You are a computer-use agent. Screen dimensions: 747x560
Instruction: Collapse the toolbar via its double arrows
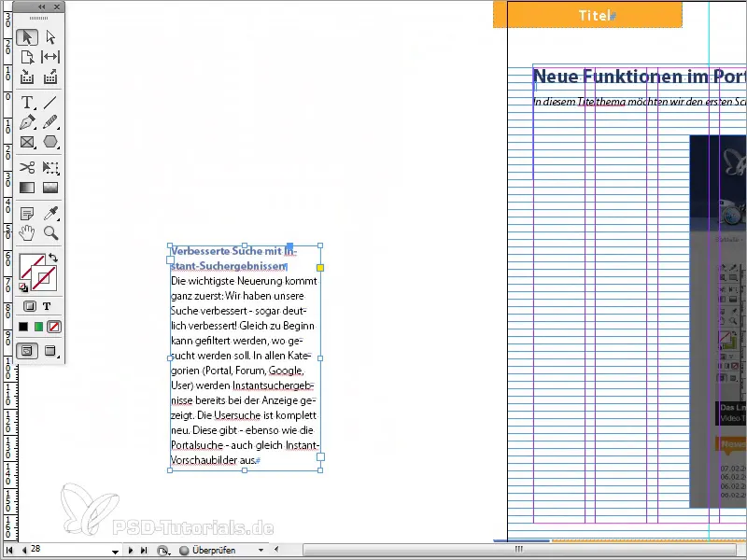click(x=41, y=7)
